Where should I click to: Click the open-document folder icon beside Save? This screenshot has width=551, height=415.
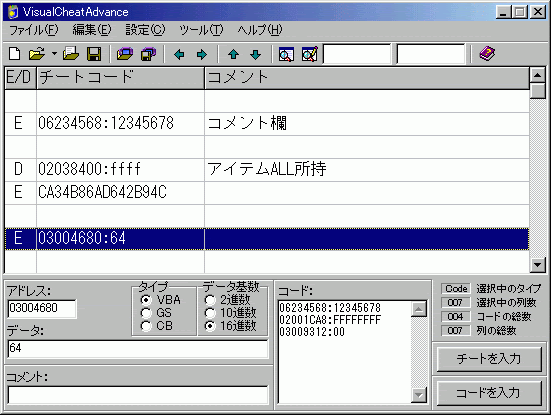pos(71,54)
